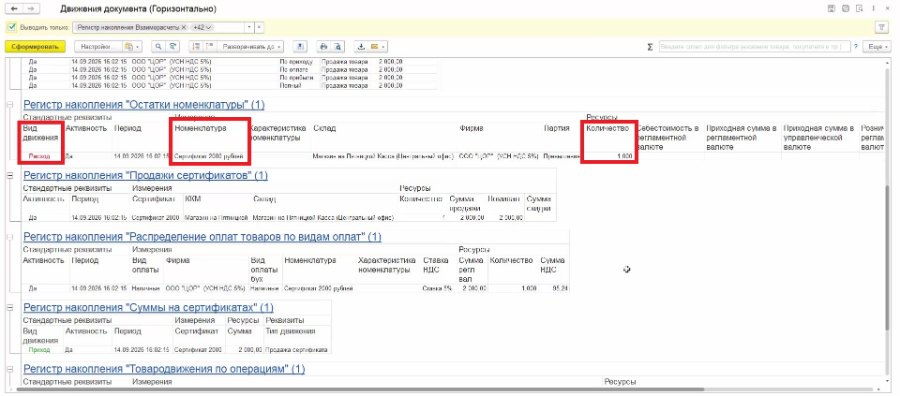
Task: Click the advanced find icon
Action: pyautogui.click(x=172, y=46)
